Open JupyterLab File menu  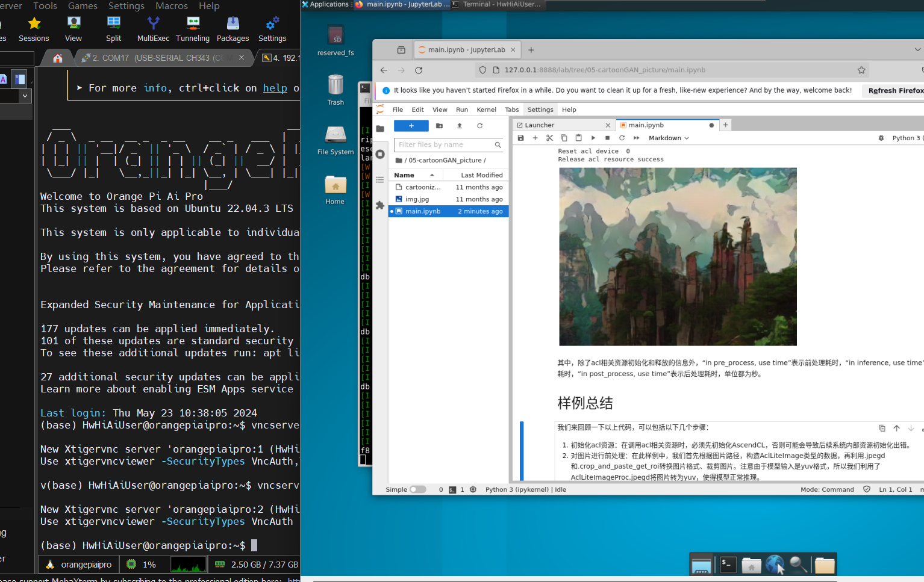pyautogui.click(x=398, y=110)
